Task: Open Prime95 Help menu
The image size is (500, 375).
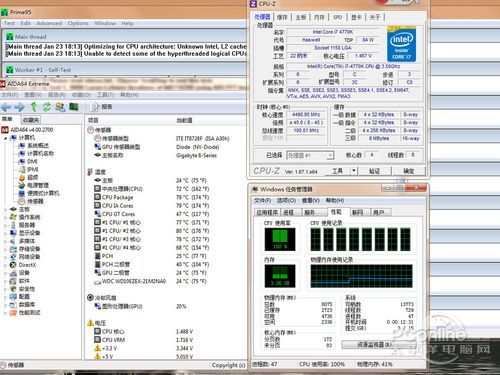Action: 127,23
